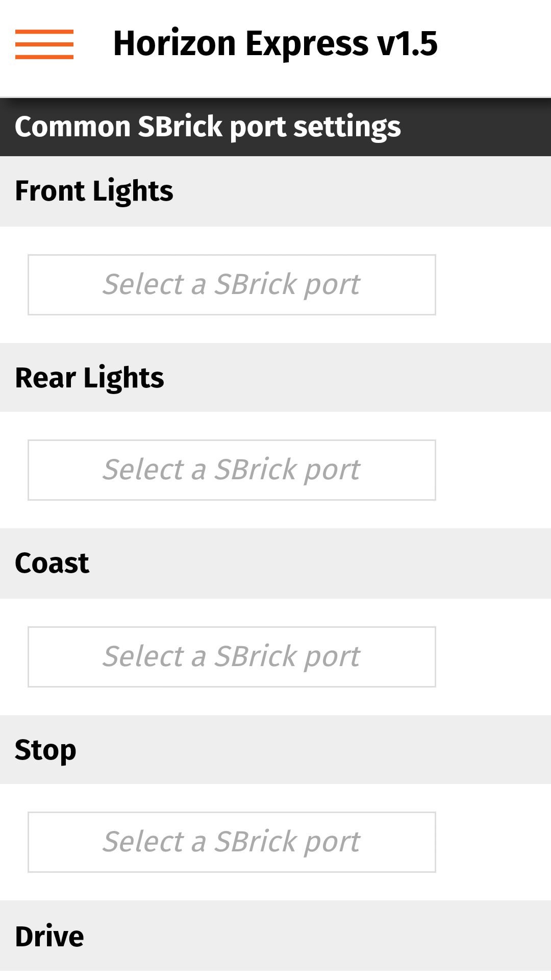Choose a port for the Stop function

pos(232,842)
